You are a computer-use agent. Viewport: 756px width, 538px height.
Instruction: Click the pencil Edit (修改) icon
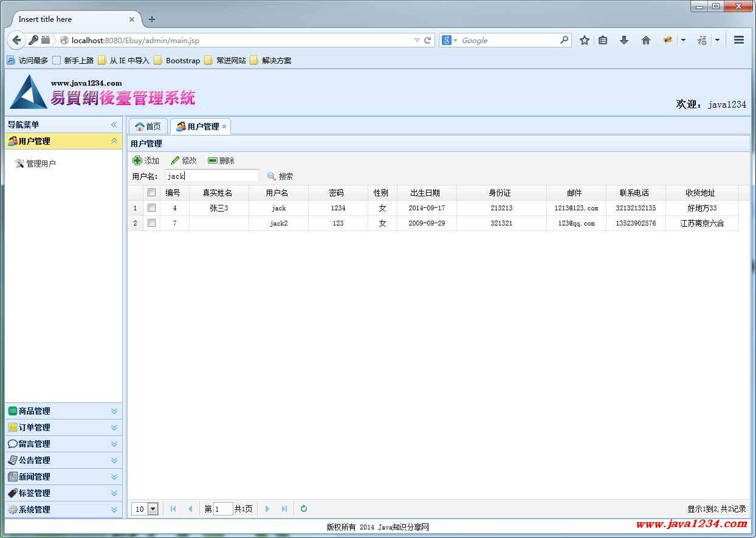(175, 160)
